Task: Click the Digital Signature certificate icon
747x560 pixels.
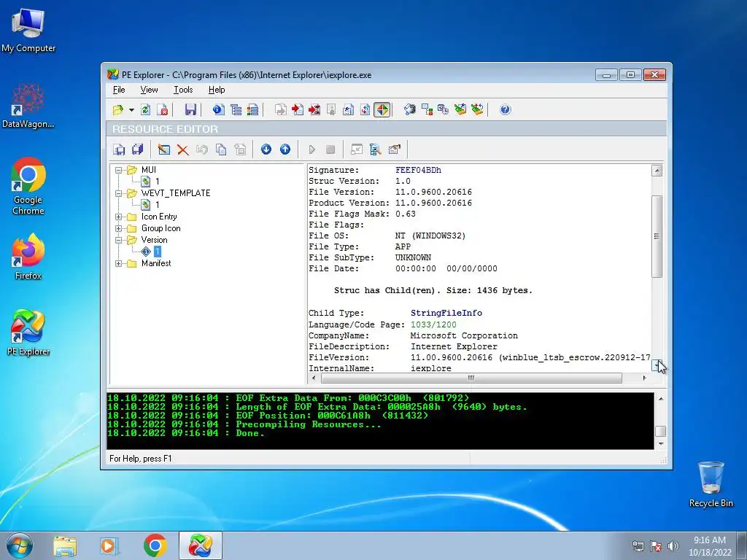Action: click(331, 110)
